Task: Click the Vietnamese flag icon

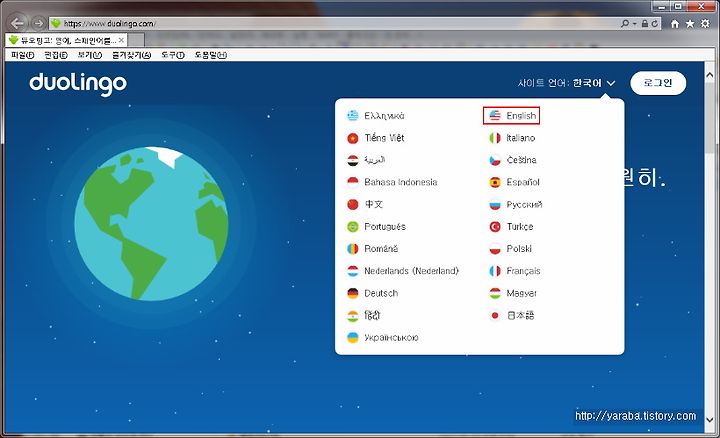Action: [x=353, y=138]
